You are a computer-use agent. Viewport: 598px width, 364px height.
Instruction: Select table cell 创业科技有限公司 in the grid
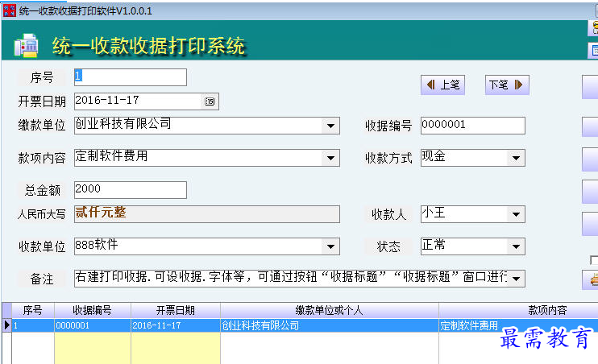click(x=329, y=325)
